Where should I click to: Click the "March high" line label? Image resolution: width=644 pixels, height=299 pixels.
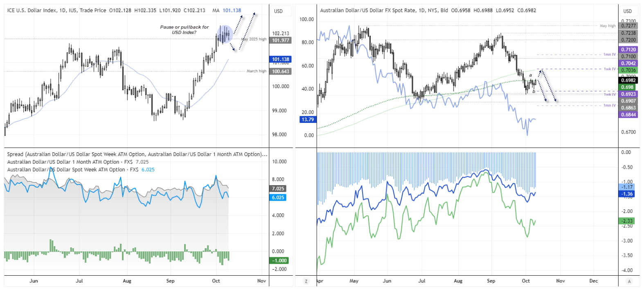(x=257, y=71)
